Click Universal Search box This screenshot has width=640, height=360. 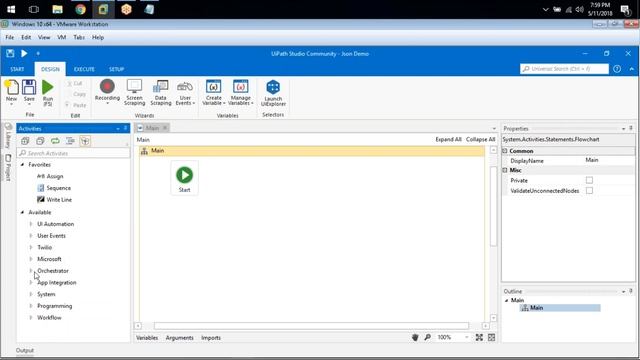point(564,69)
